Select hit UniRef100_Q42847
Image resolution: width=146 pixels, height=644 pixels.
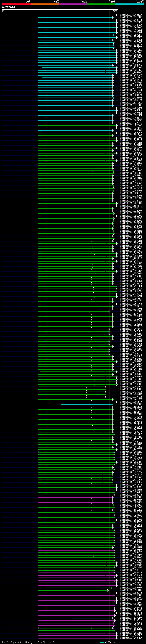tap(131, 253)
